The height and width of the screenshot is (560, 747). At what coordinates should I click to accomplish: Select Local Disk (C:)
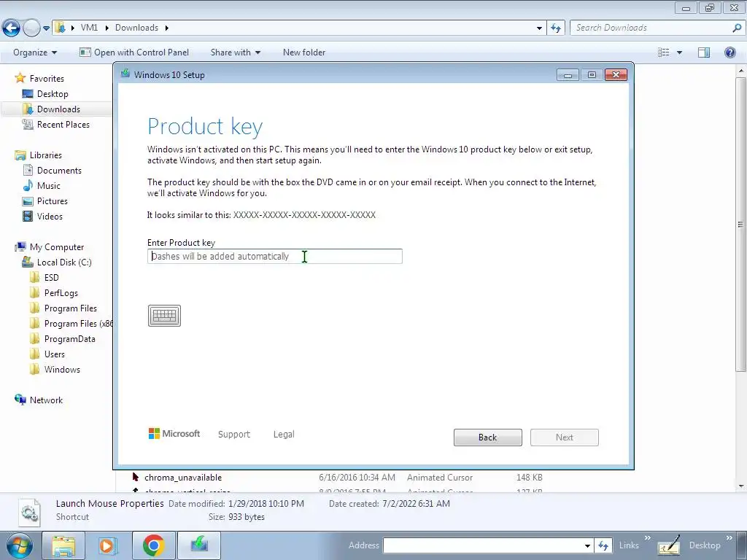(64, 262)
